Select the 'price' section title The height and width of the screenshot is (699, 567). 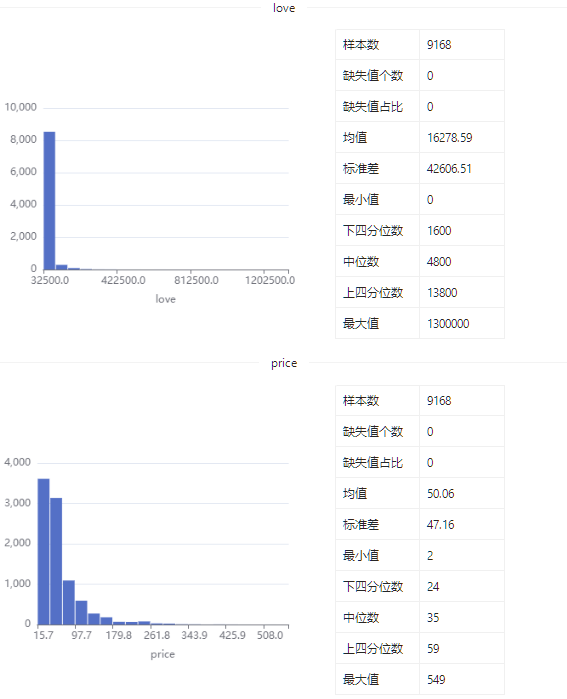(x=284, y=363)
